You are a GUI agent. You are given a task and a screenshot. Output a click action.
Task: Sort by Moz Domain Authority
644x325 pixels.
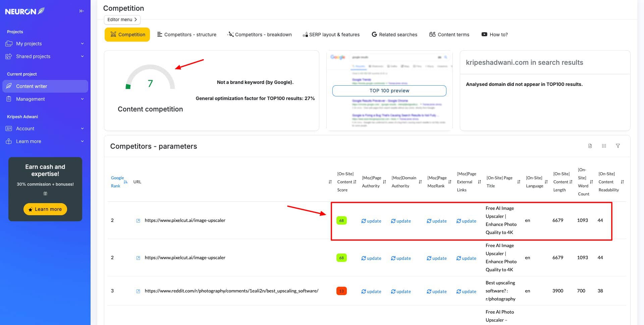pos(420,182)
